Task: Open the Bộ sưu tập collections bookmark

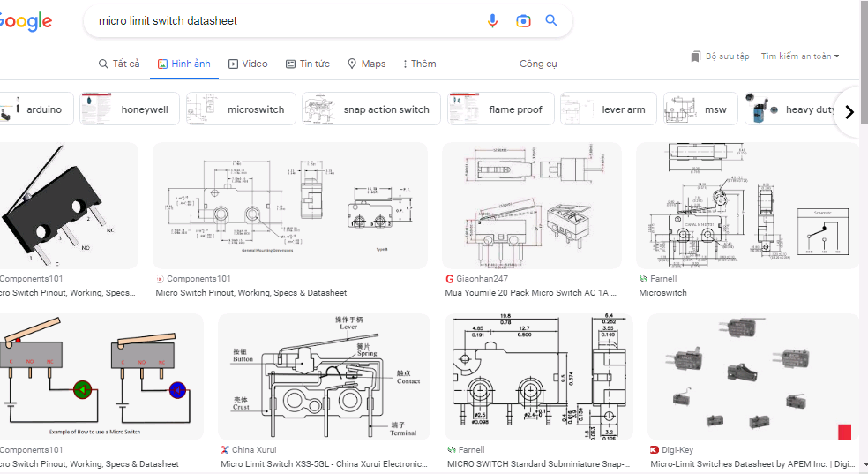Action: [720, 56]
